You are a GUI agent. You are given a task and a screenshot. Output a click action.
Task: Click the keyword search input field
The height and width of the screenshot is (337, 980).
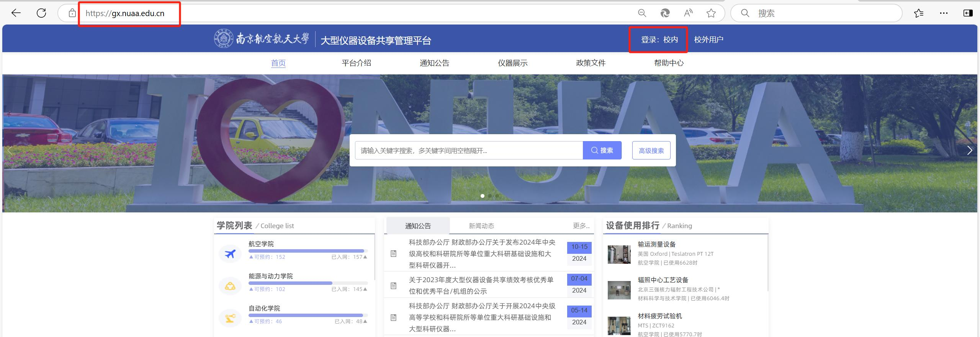pos(469,150)
